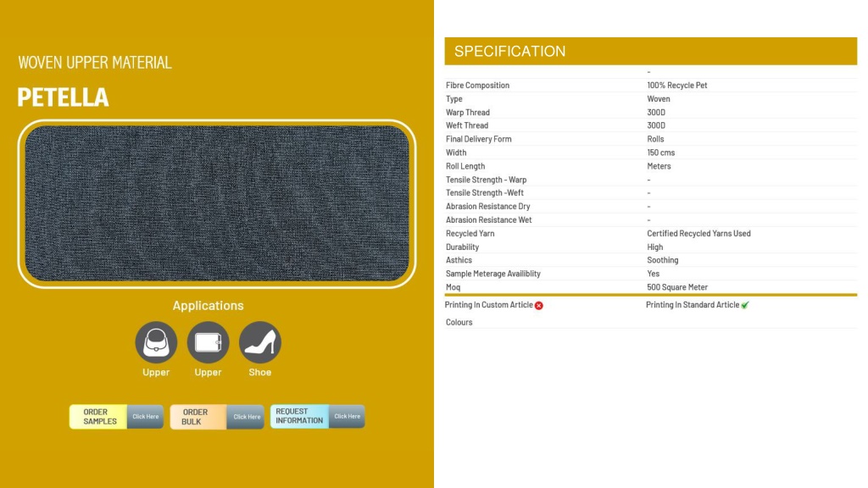The image size is (868, 488).
Task: Select the value Woven
Action: pyautogui.click(x=658, y=99)
